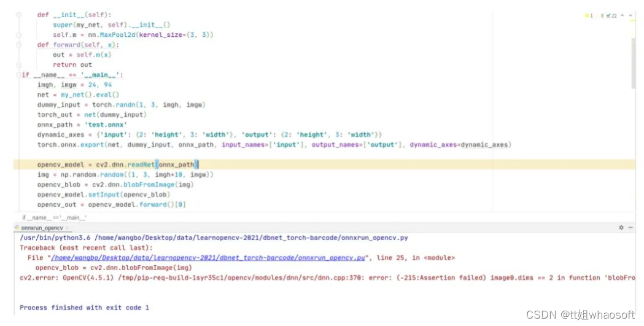This screenshot has width=644, height=326.
Task: Click the cv2.error assertion failed message
Action: coord(327,278)
